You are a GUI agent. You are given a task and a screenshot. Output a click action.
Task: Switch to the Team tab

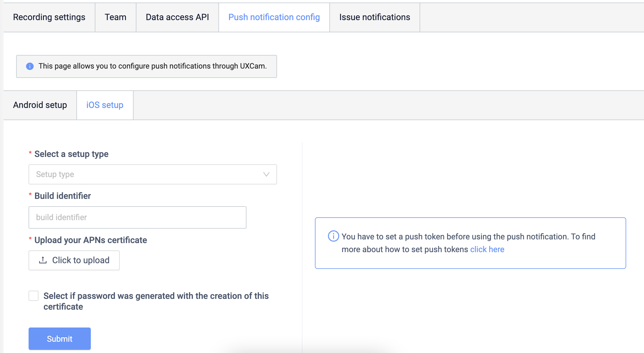(115, 17)
